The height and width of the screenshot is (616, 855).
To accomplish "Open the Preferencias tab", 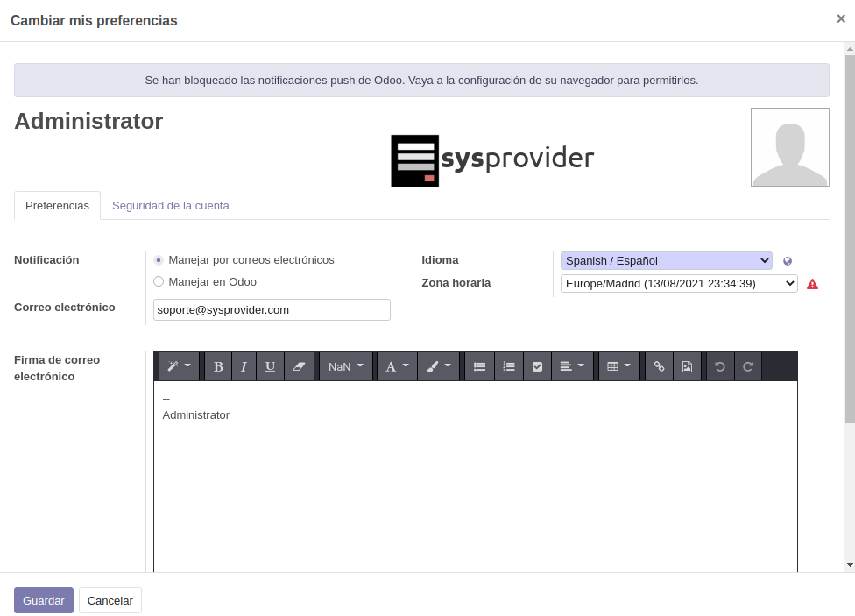I will [x=57, y=206].
